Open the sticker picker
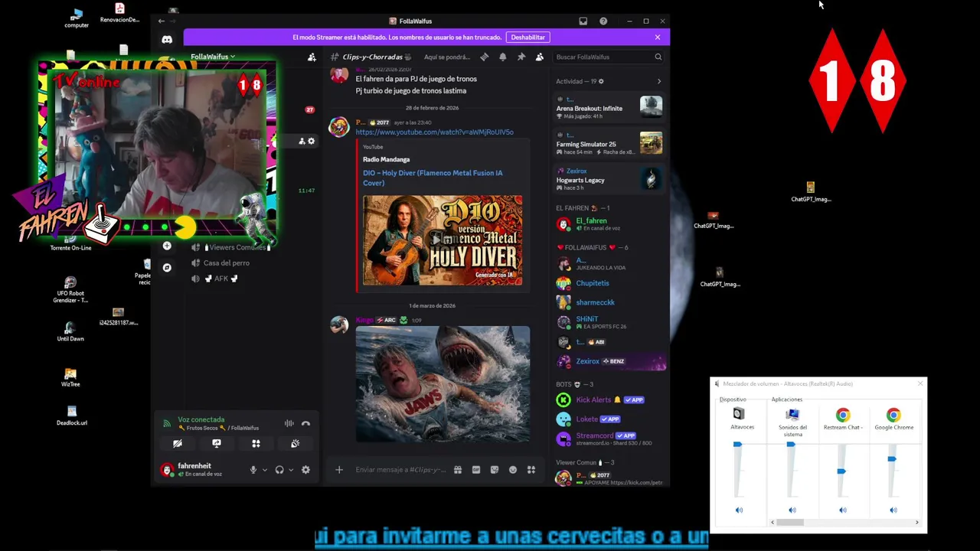 click(495, 470)
